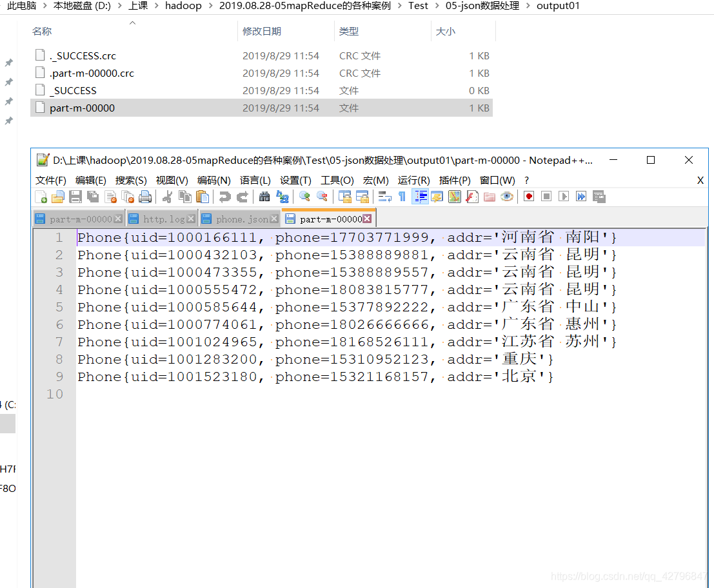Click the Close All documents toolbar icon
The width and height of the screenshot is (714, 588).
click(x=128, y=197)
